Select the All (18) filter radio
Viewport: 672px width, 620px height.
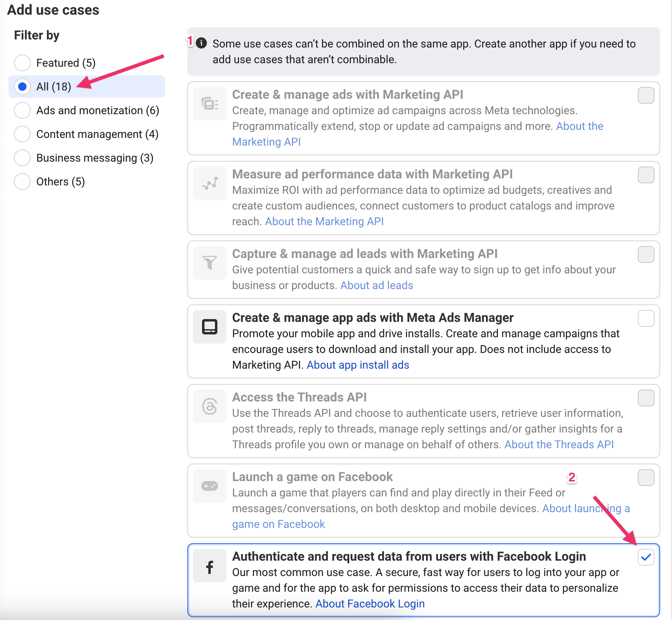22,87
